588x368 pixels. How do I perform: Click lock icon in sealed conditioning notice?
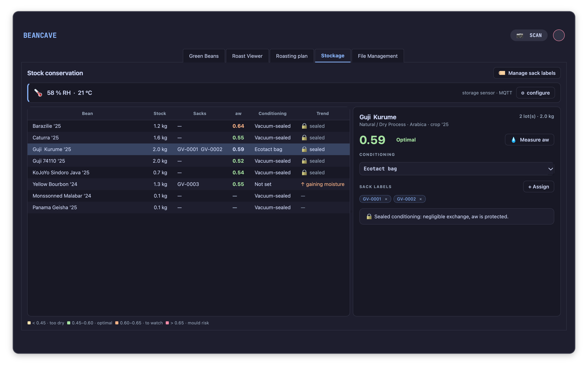369,216
